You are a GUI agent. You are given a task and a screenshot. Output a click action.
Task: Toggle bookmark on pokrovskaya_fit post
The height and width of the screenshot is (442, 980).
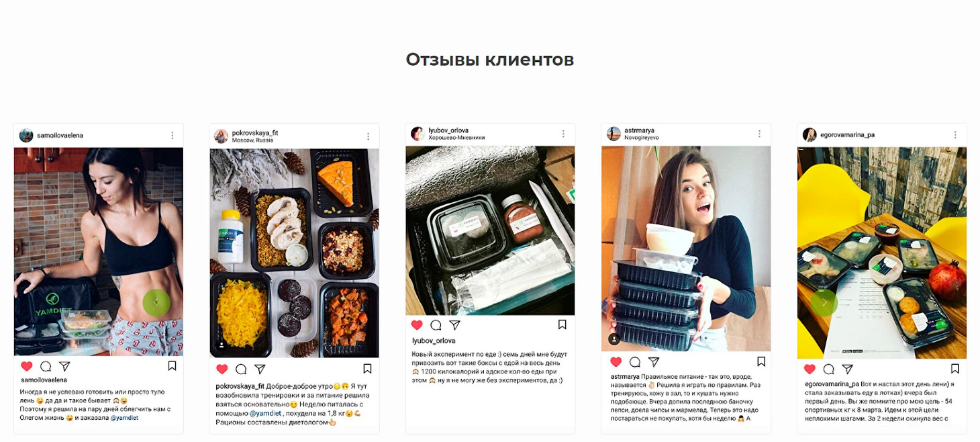(367, 369)
